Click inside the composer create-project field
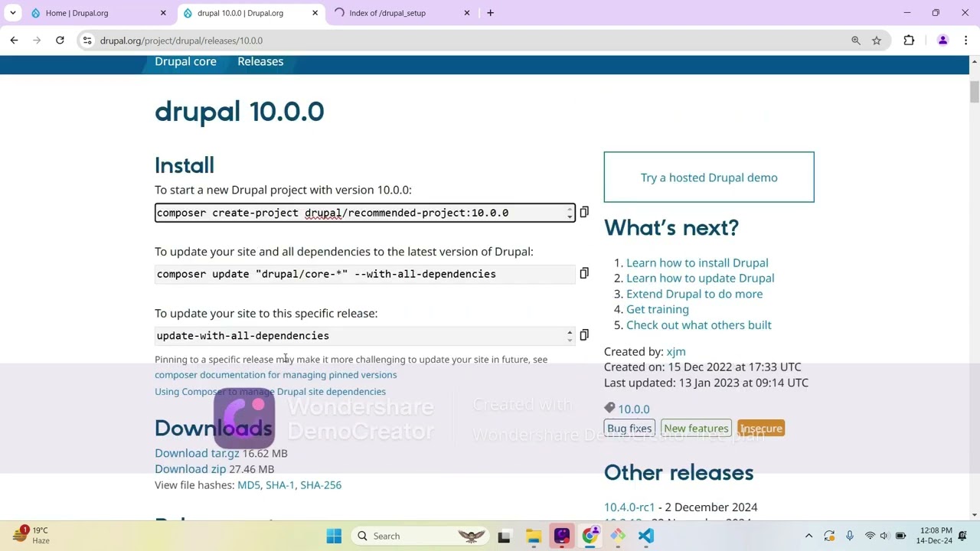Viewport: 980px width, 551px height. (x=364, y=213)
